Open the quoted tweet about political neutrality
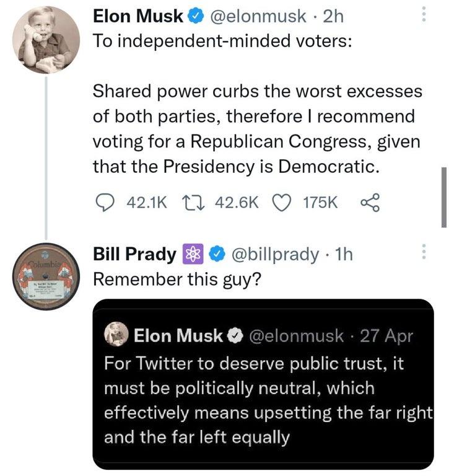449x476 pixels. 263,397
